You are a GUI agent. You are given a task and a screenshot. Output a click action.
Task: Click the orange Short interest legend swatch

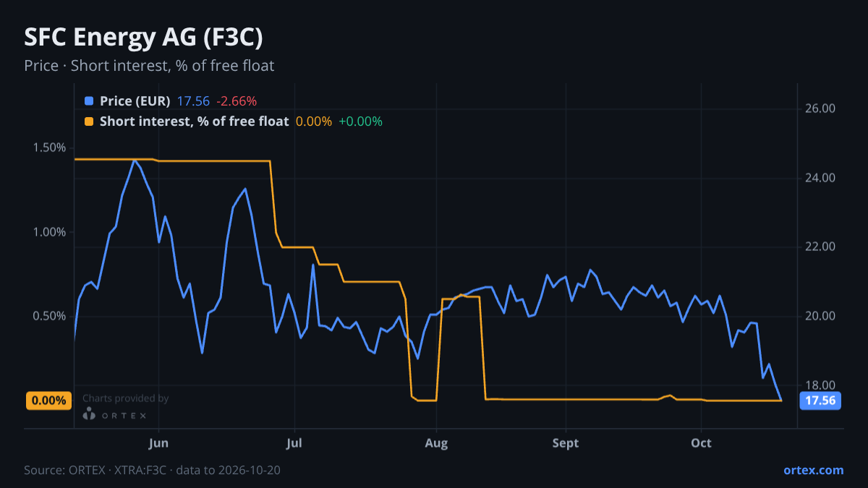pos(89,121)
